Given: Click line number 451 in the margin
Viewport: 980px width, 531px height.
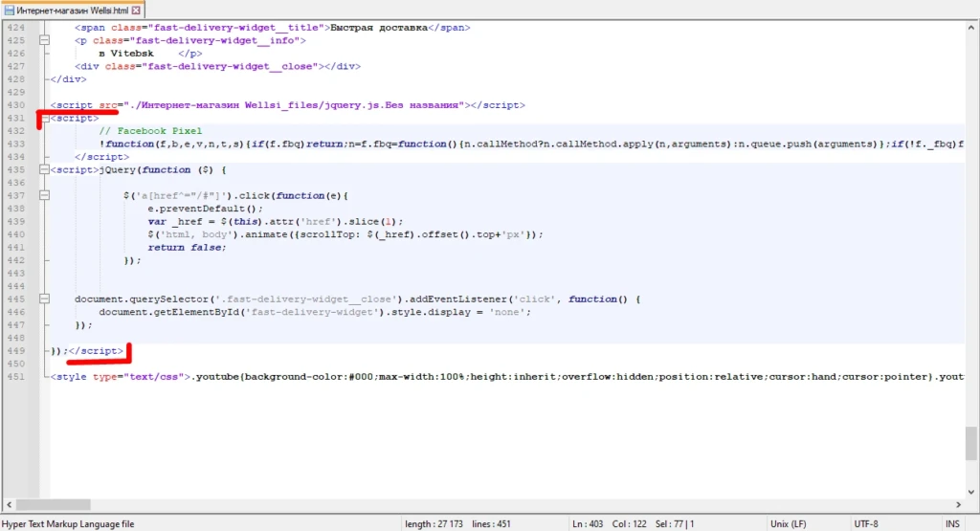Looking at the screenshot, I should pos(15,377).
